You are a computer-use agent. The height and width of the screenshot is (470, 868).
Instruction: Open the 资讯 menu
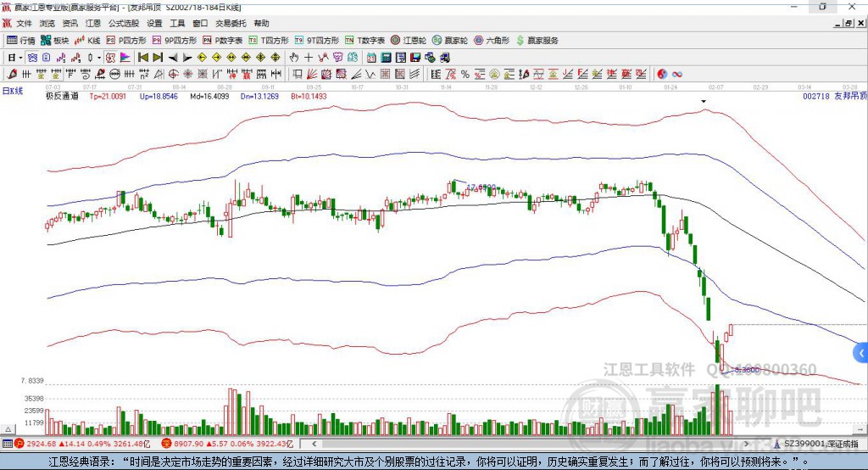click(70, 23)
